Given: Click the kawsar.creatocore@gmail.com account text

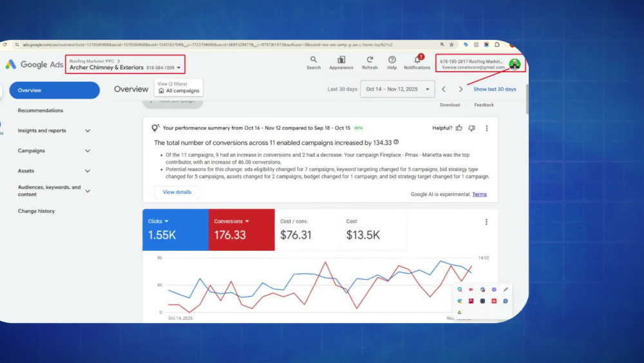Looking at the screenshot, I should 473,68.
